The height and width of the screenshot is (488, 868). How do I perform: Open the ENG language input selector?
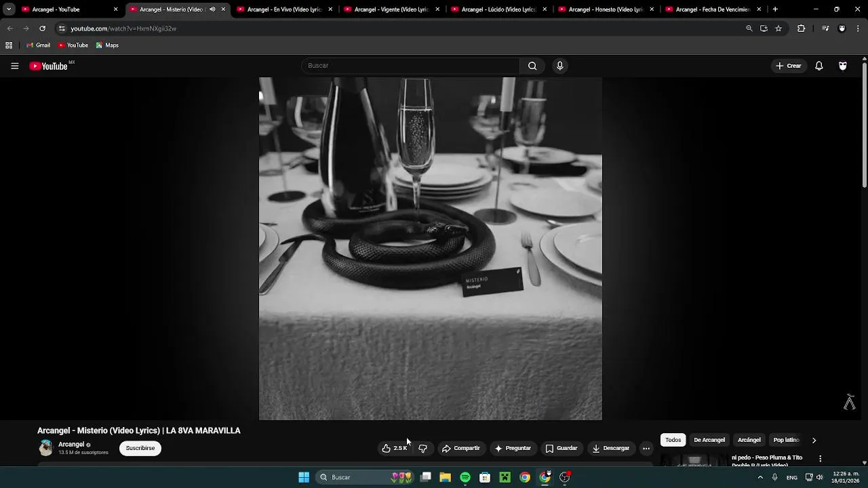(x=791, y=478)
